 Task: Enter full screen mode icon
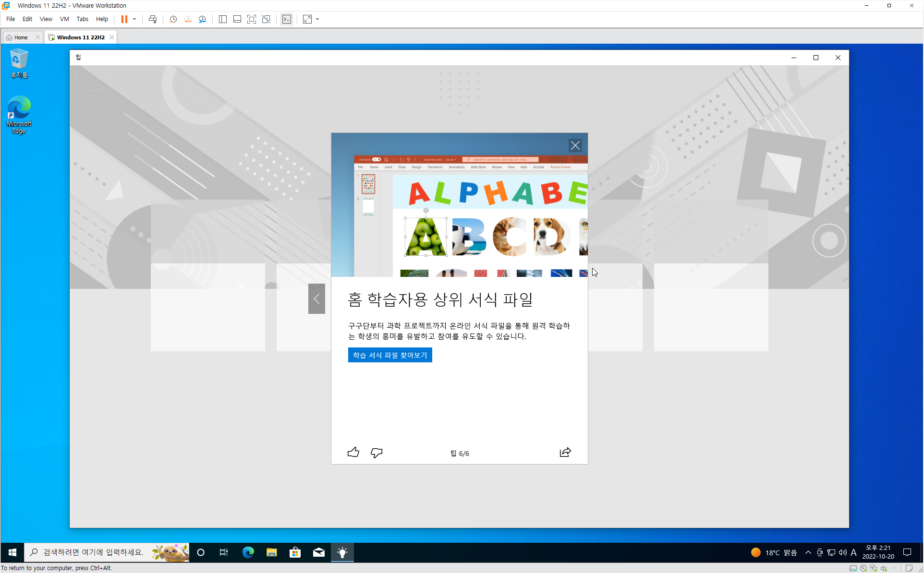click(x=251, y=19)
